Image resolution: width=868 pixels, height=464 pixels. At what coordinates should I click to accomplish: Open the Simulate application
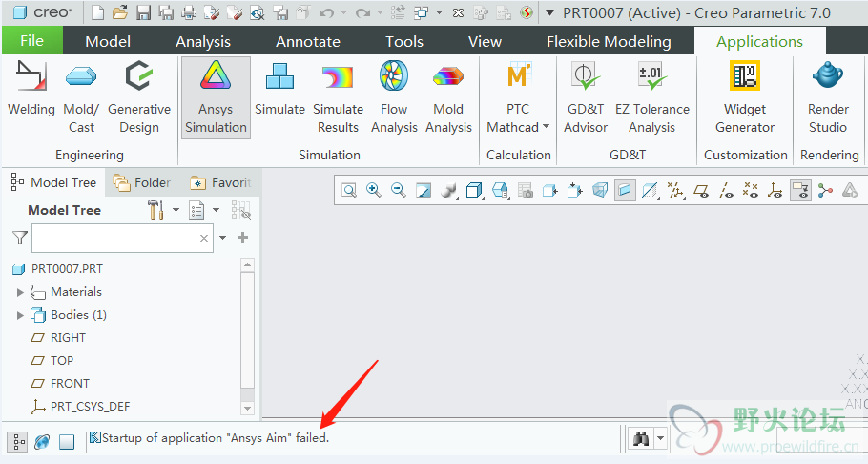coord(279,89)
